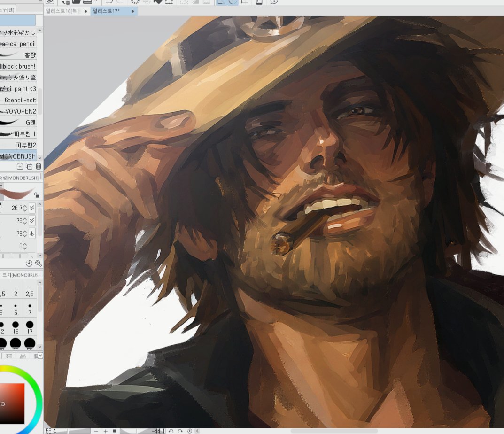The image size is (504, 434).
Task: Step the first 79 value stepper
Action: pyautogui.click(x=25, y=221)
